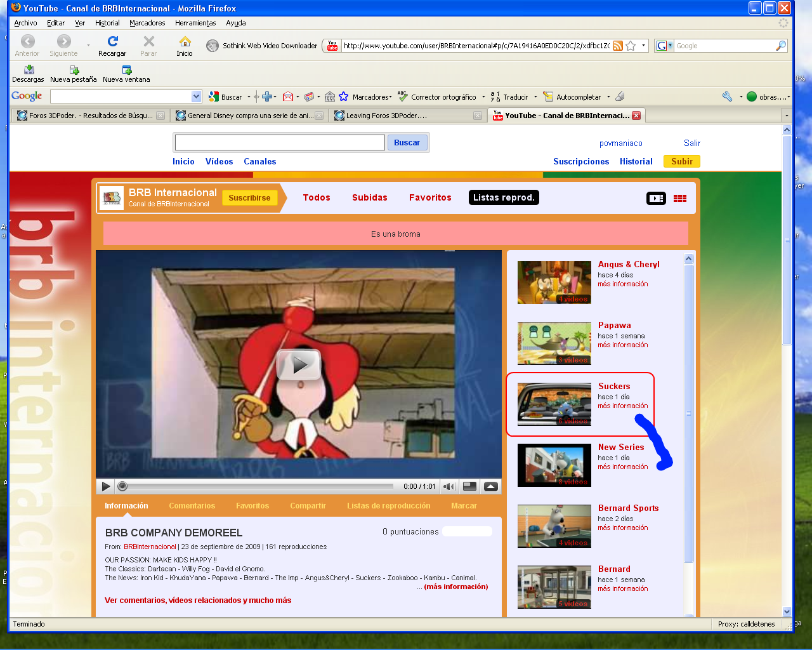
Task: Open the back/forward history dropdown
Action: [x=88, y=46]
